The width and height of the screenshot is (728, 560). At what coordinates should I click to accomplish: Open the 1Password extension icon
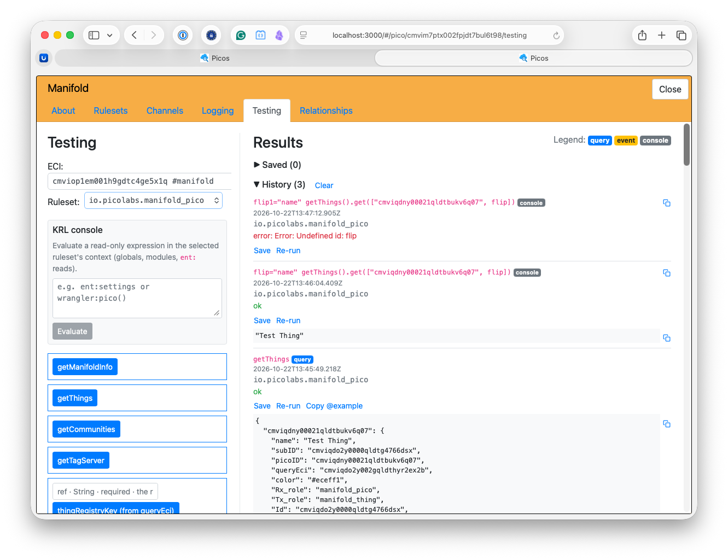[x=183, y=35]
